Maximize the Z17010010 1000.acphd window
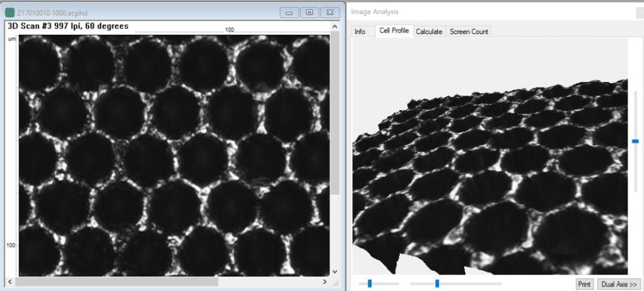The height and width of the screenshot is (291, 644). coord(309,13)
